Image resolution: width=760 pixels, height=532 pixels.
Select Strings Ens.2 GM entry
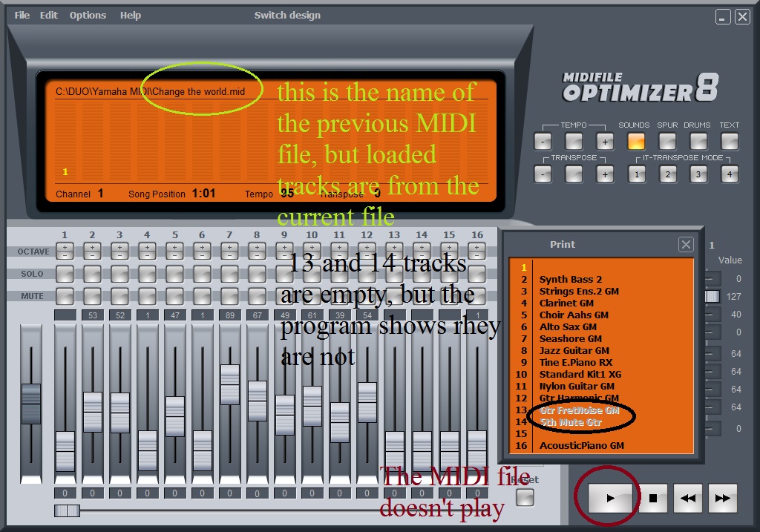tap(579, 291)
